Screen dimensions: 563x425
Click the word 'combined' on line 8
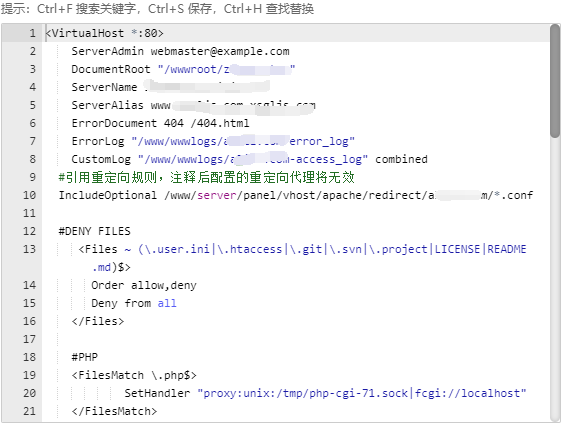pyautogui.click(x=401, y=159)
